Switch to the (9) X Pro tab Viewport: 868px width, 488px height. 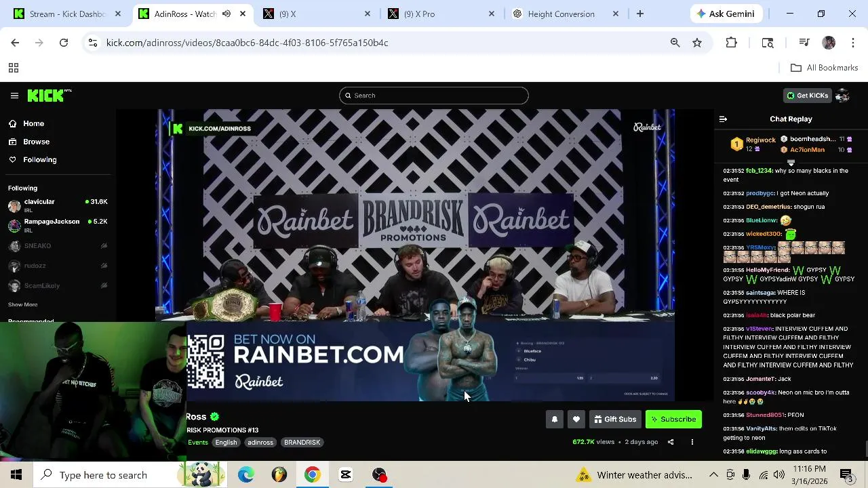pyautogui.click(x=442, y=14)
